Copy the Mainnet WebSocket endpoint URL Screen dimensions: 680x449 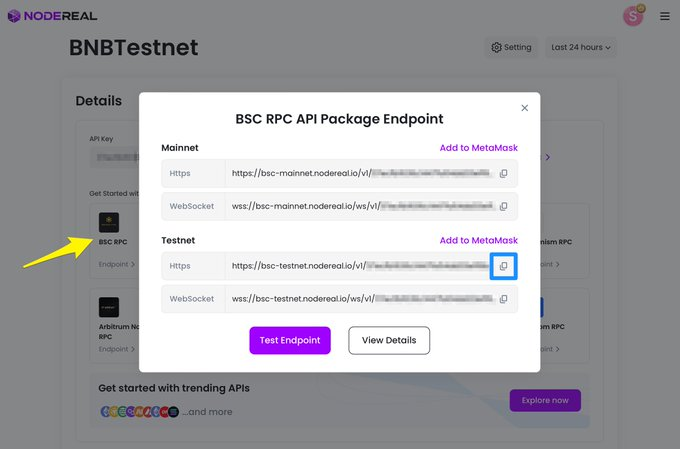coord(503,206)
